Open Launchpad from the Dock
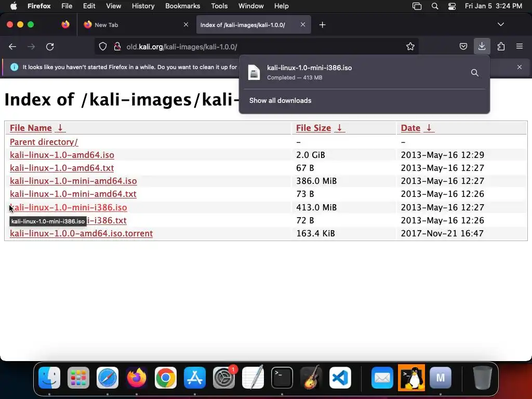Screen dimensions: 532x399 click(78, 378)
